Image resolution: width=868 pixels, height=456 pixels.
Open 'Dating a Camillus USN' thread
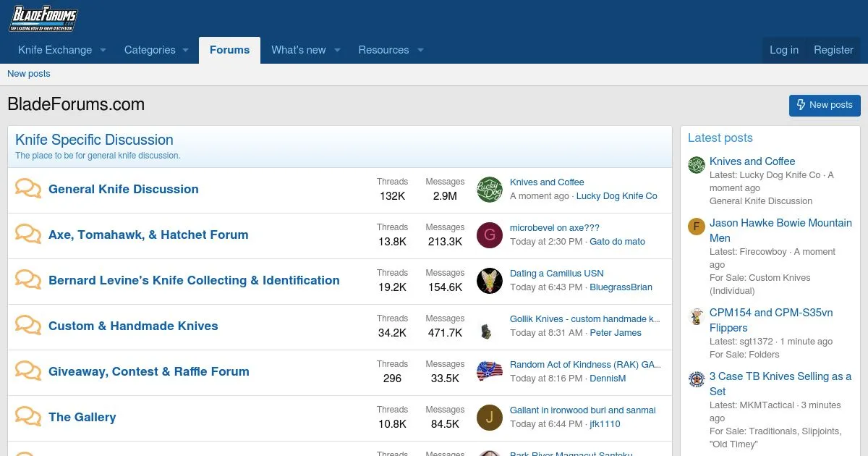(557, 274)
